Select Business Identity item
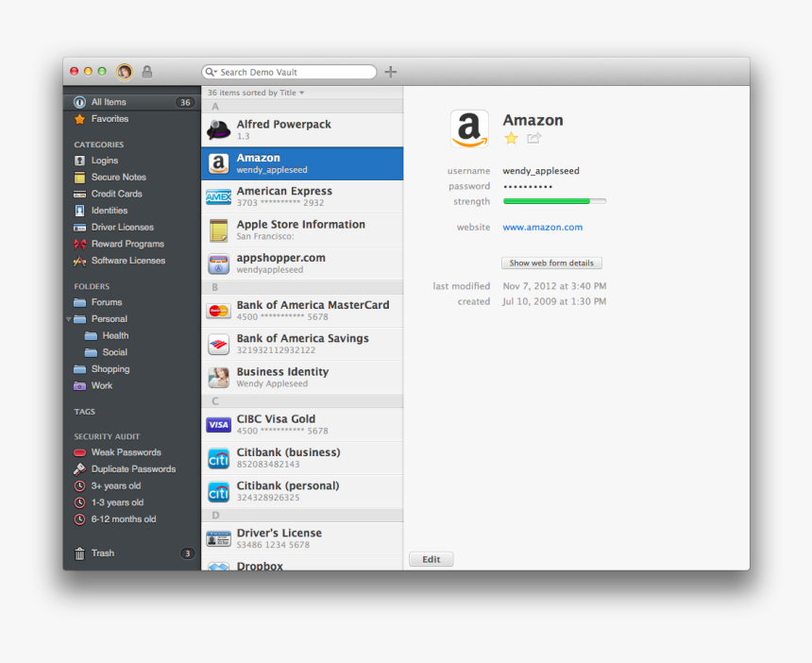Screen dimensions: 812x663 tap(302, 377)
